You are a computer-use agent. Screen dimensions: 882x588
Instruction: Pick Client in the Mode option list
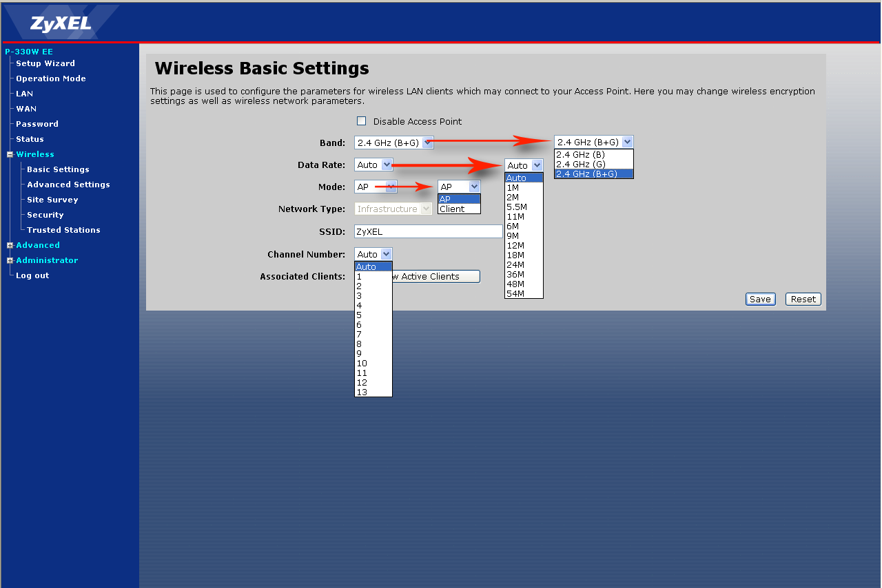coord(459,209)
